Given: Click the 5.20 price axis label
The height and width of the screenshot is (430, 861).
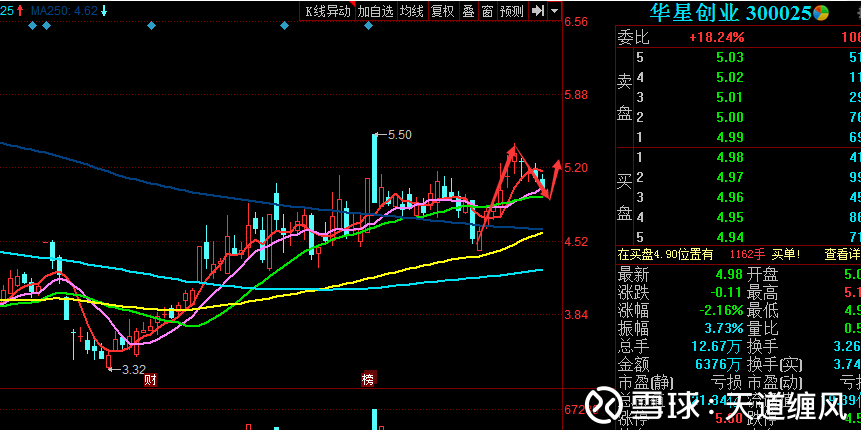Looking at the screenshot, I should tap(576, 167).
